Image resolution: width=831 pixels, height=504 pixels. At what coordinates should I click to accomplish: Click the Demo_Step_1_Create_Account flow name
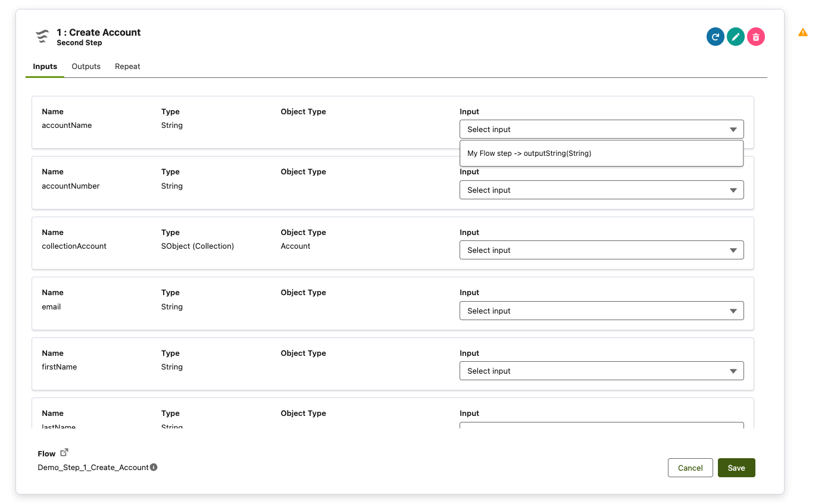tap(93, 467)
